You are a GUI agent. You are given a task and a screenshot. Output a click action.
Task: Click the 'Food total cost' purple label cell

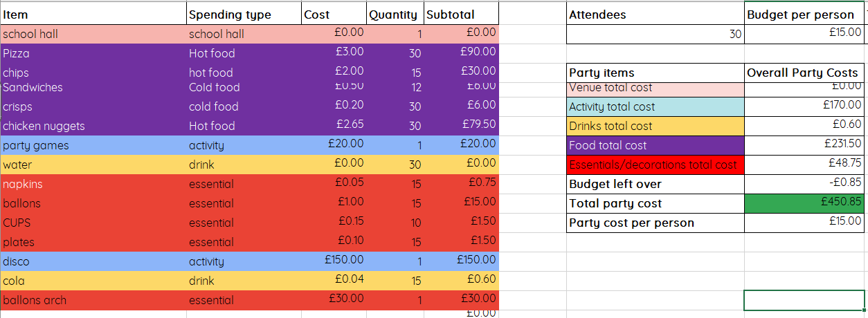click(655, 145)
